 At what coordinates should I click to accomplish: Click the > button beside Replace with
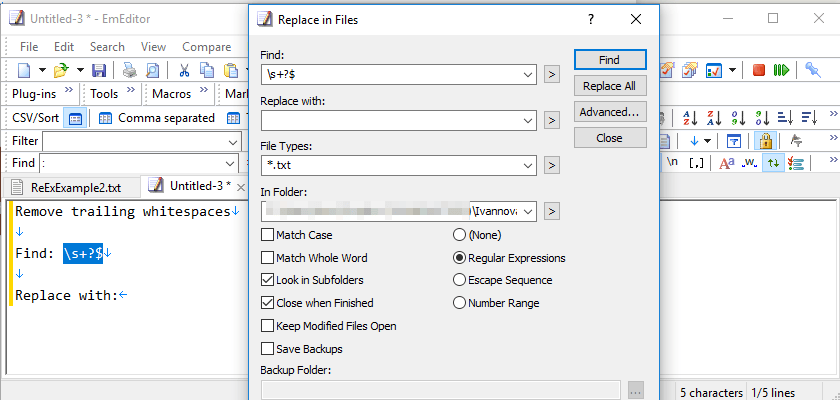click(x=552, y=120)
